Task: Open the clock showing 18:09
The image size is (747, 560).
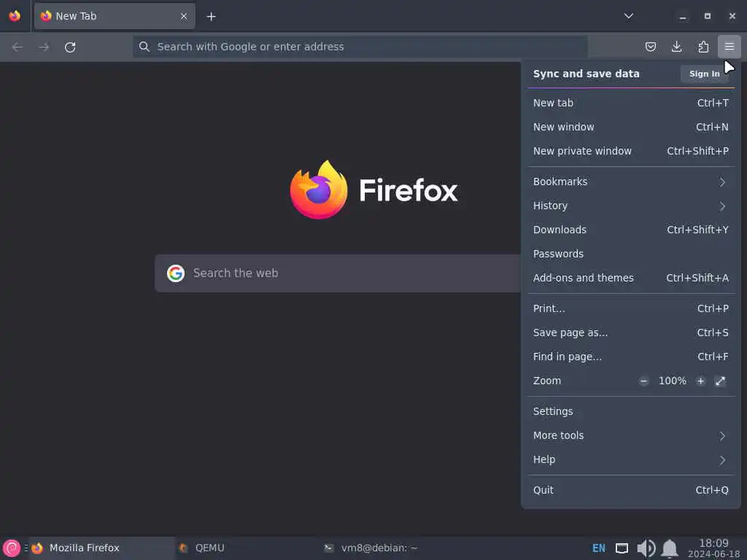Action: (713, 548)
